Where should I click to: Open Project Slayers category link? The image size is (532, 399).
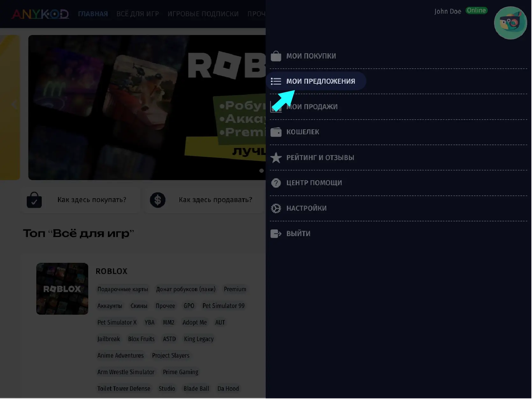pos(171,355)
